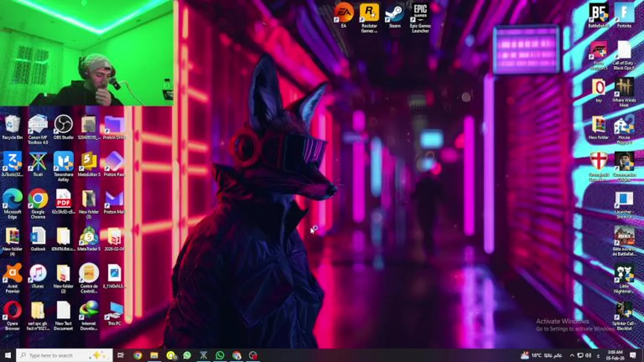The width and height of the screenshot is (644, 362).
Task: Open Task View on the taskbar
Action: 121,355
